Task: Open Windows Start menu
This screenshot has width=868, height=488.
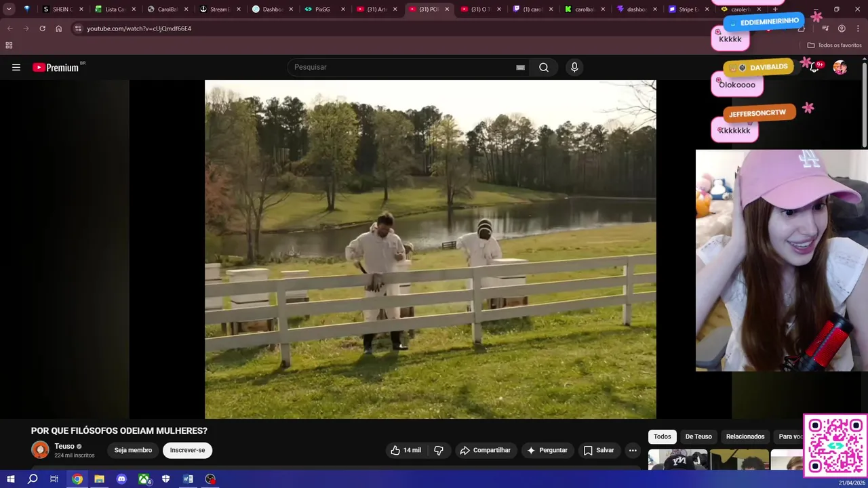Action: 10,479
